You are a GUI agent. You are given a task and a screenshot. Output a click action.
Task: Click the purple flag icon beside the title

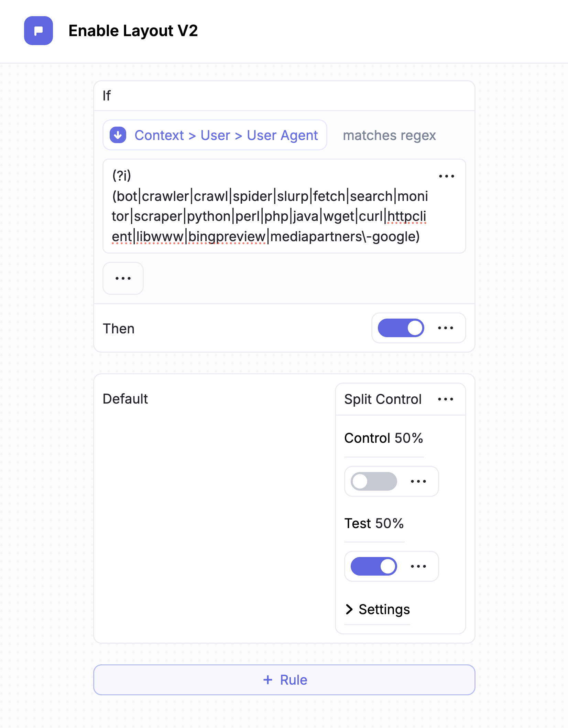coord(39,31)
